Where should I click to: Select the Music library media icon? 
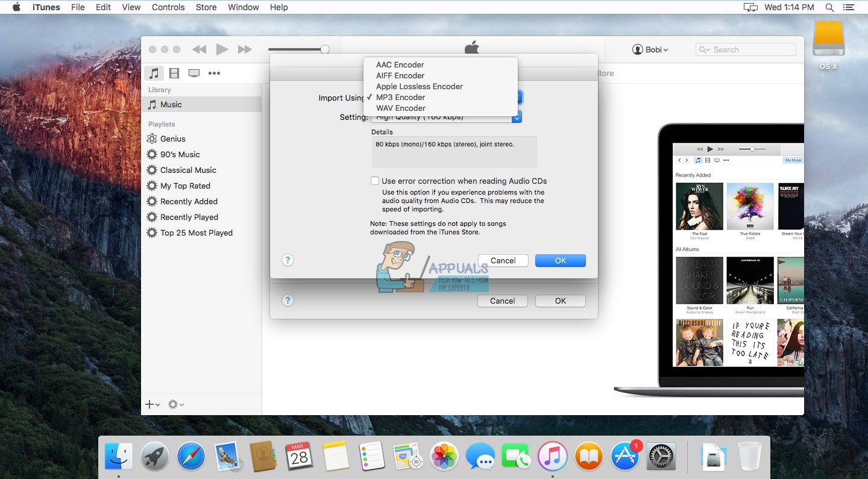(x=154, y=73)
